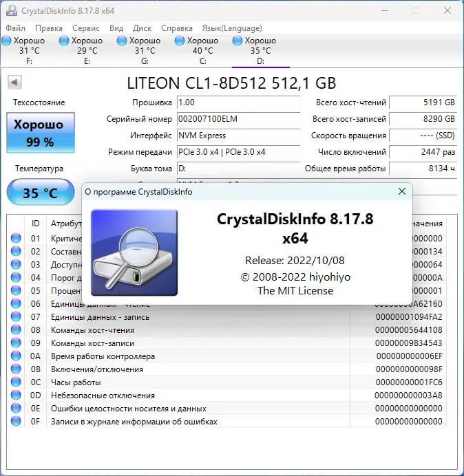Select the Команды хост-чтения row

coord(226,330)
